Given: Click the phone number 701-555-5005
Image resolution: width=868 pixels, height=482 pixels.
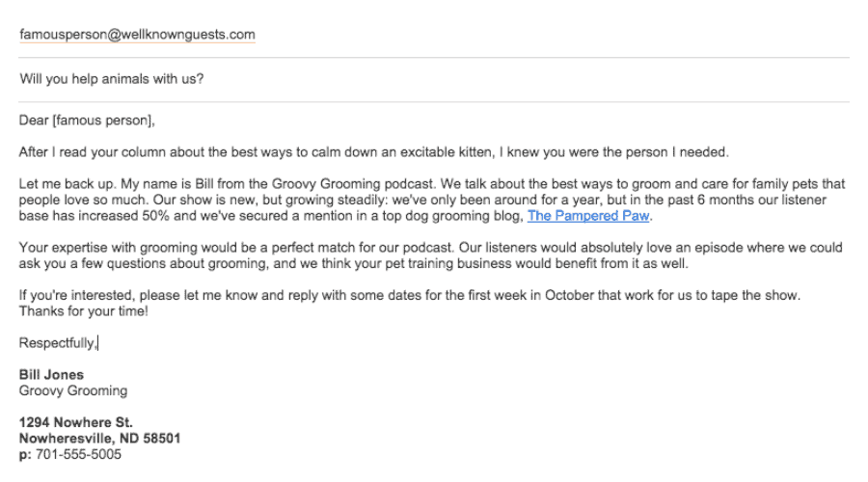Looking at the screenshot, I should point(79,454).
